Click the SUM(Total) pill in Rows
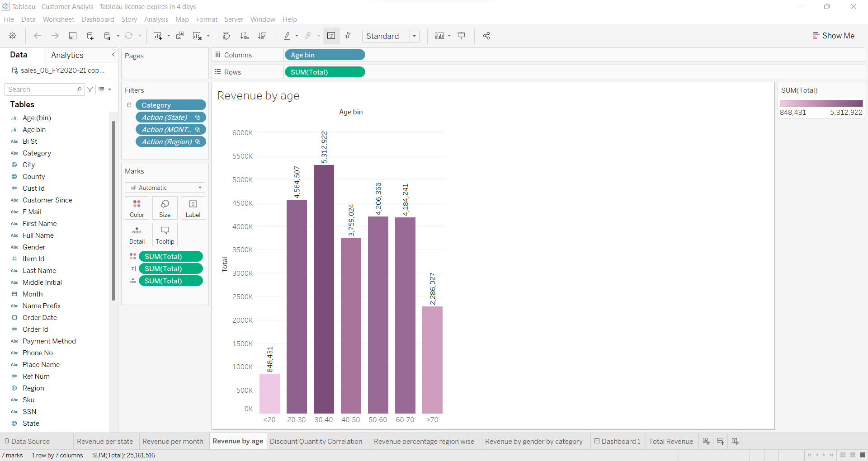The height and width of the screenshot is (461, 868). tap(325, 72)
